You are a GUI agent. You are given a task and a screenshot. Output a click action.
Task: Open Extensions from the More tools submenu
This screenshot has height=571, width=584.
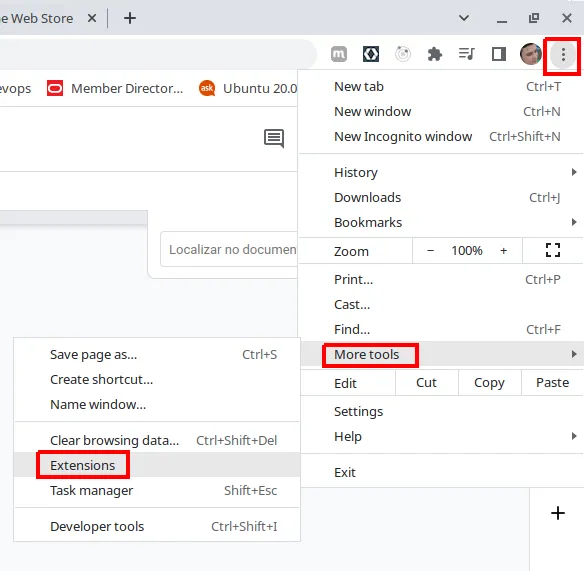click(x=157, y=465)
